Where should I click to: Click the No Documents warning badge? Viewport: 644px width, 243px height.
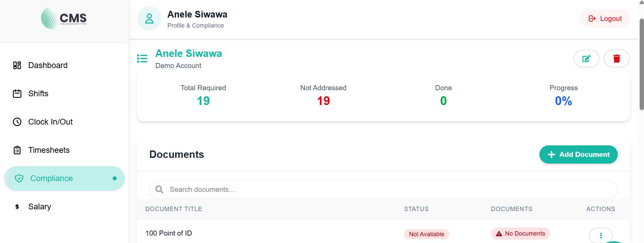(x=520, y=234)
